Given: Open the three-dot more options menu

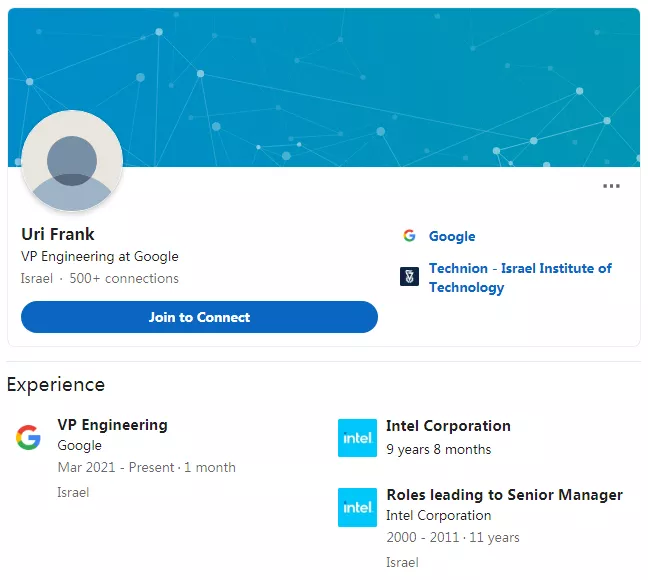Looking at the screenshot, I should coord(611,186).
